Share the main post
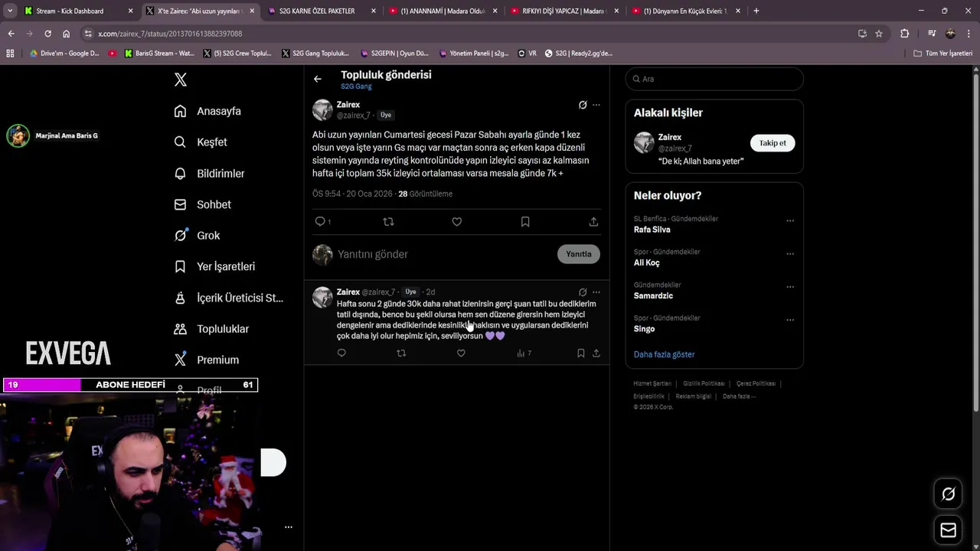This screenshot has width=980, height=551. click(593, 221)
